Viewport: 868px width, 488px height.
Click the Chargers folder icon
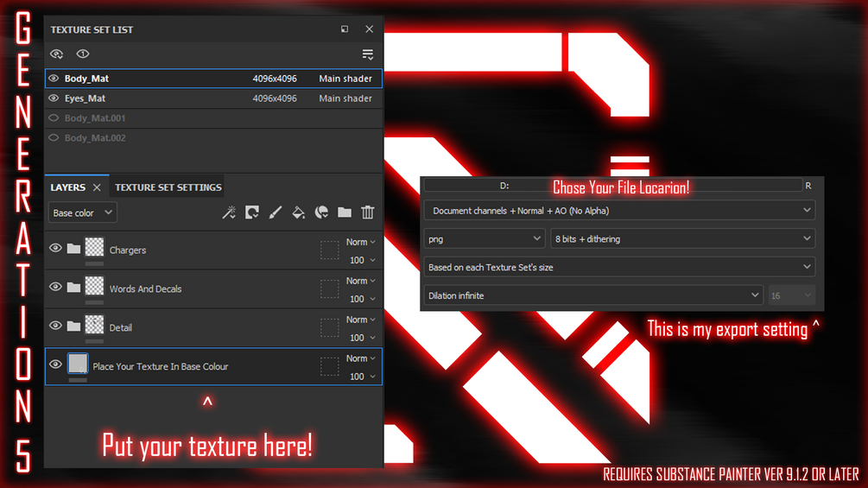click(x=73, y=249)
